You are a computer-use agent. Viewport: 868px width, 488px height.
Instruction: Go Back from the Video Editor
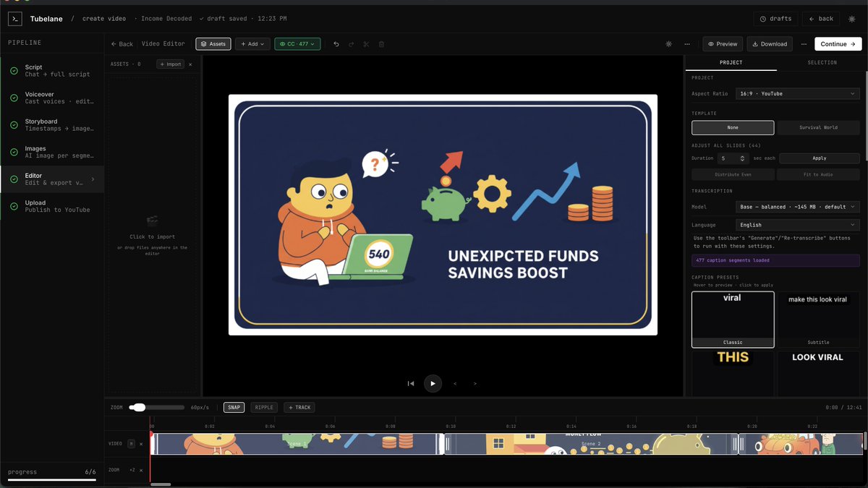(x=122, y=44)
